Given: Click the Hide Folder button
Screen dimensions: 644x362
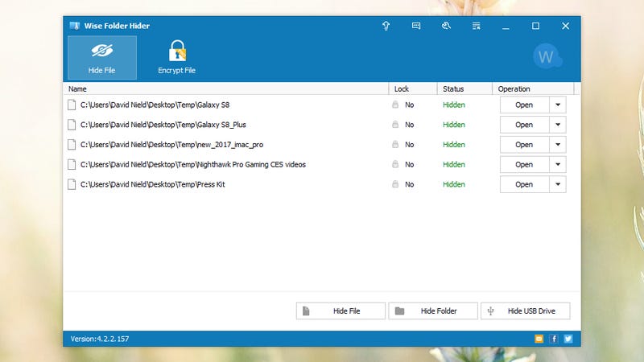Looking at the screenshot, I should (x=433, y=311).
